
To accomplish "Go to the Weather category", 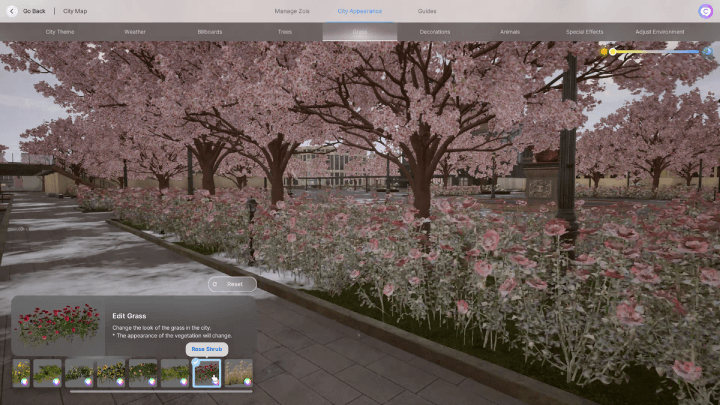I will click(135, 32).
